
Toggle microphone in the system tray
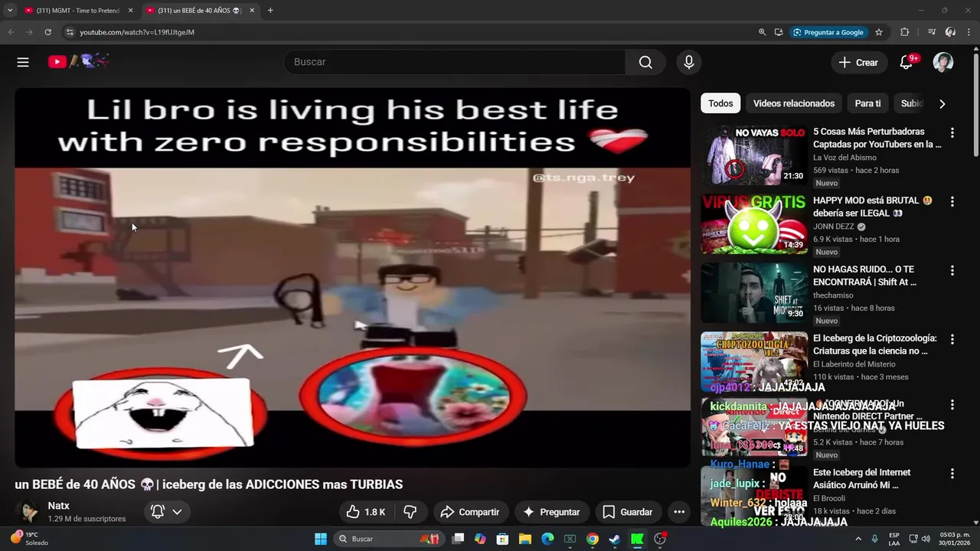click(874, 539)
